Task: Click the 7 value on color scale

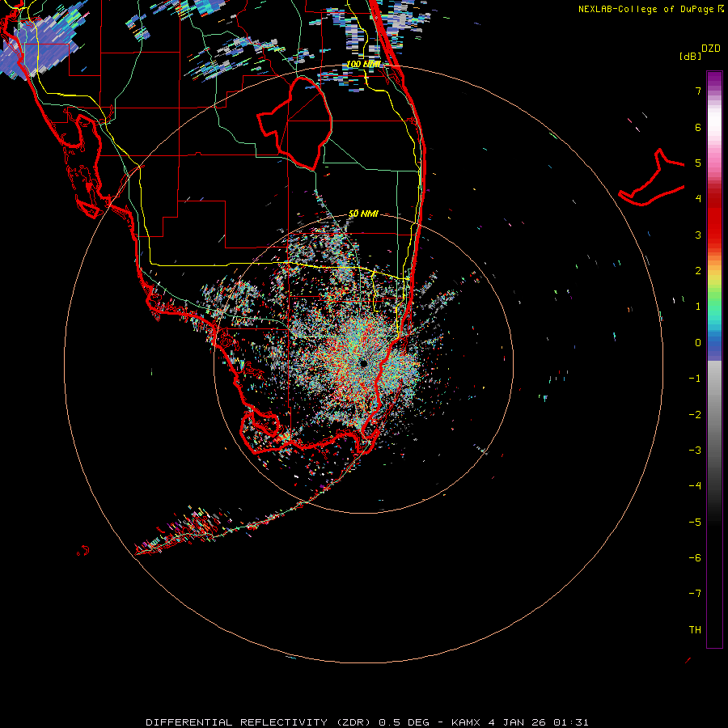Action: point(698,91)
